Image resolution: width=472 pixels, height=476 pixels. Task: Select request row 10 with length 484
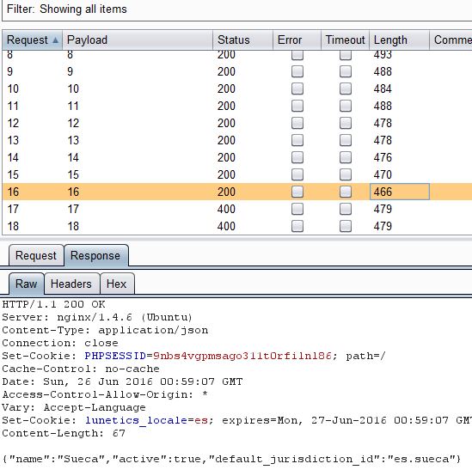(237, 89)
